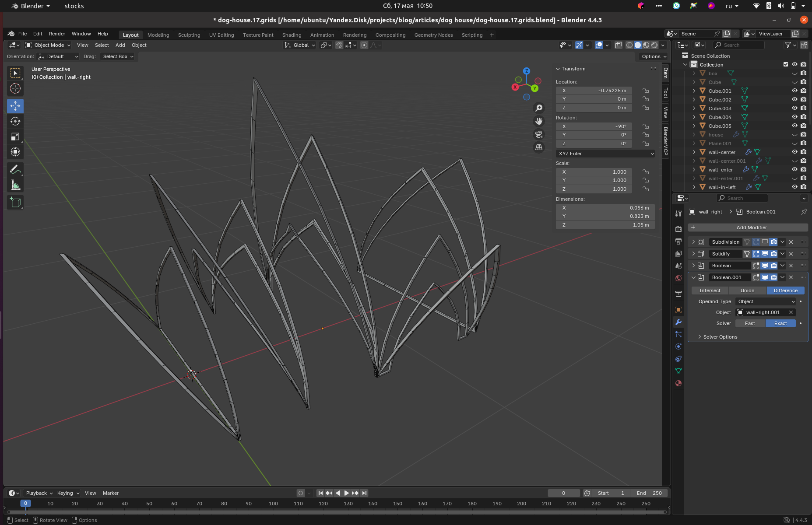The height and width of the screenshot is (525, 812).
Task: Open viewport Add menu
Action: tap(120, 45)
